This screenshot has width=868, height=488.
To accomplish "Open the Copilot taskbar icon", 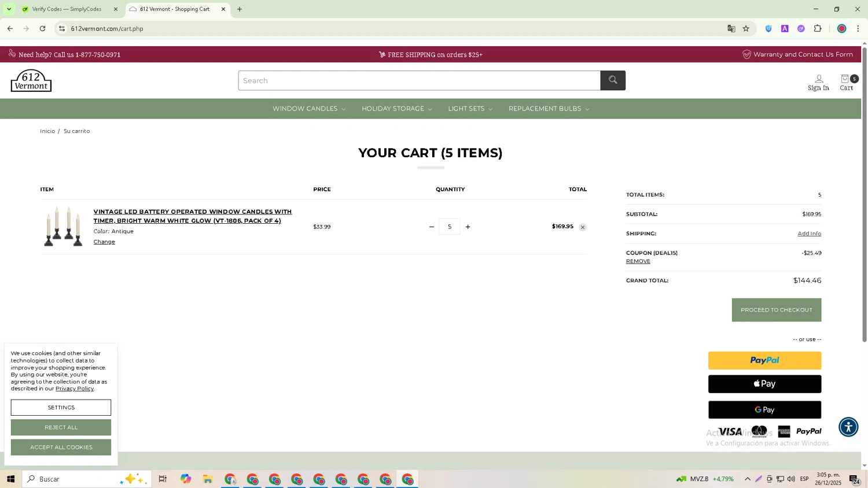I will (186, 479).
